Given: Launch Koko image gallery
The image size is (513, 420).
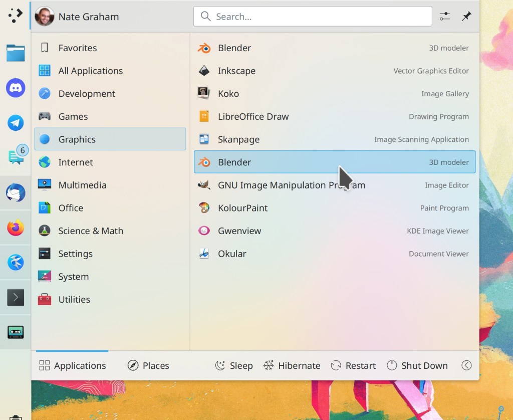Looking at the screenshot, I should pos(228,94).
